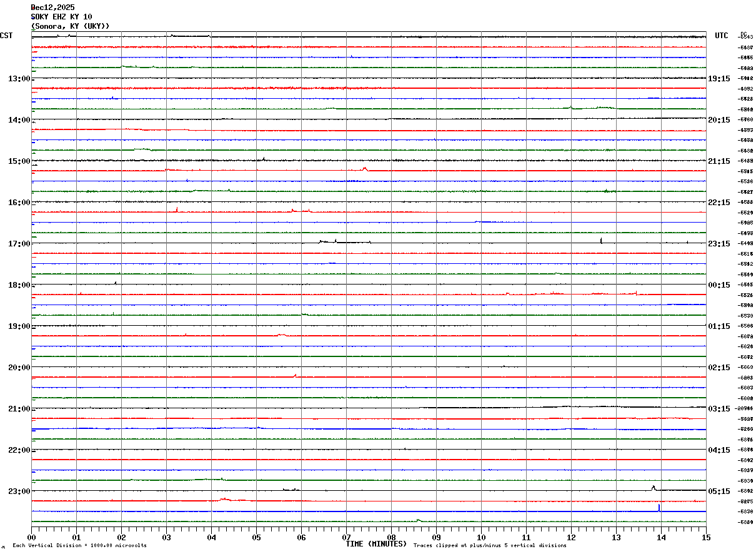Click the 09 minute axis tick label

coord(436,537)
